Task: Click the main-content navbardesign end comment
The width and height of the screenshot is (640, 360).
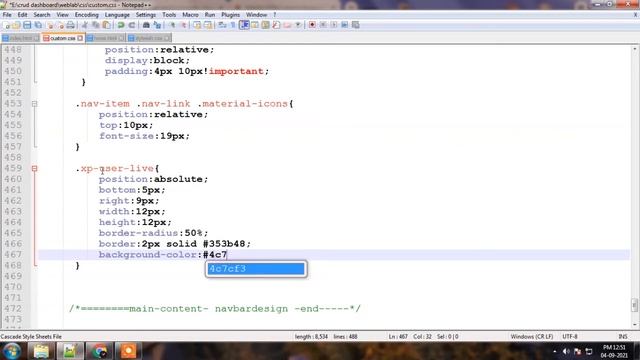Action: [215, 309]
